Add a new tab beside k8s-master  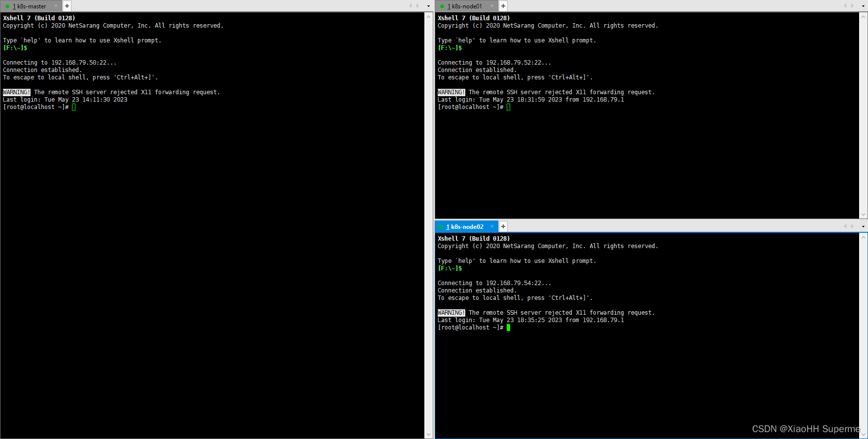67,6
